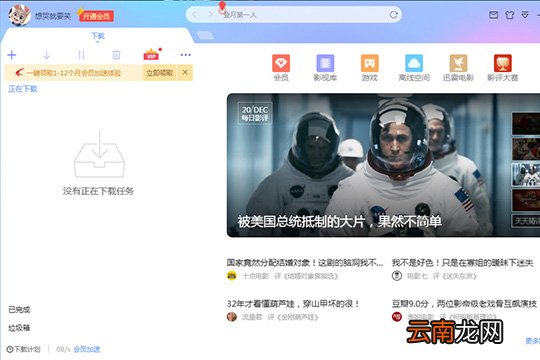
Task: Open article 我不是好色
Action: (463, 263)
